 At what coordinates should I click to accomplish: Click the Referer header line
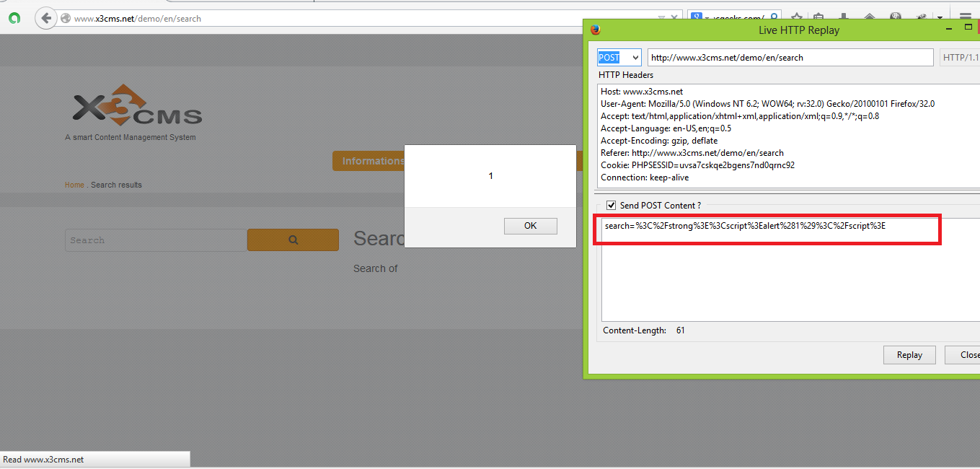tap(692, 153)
